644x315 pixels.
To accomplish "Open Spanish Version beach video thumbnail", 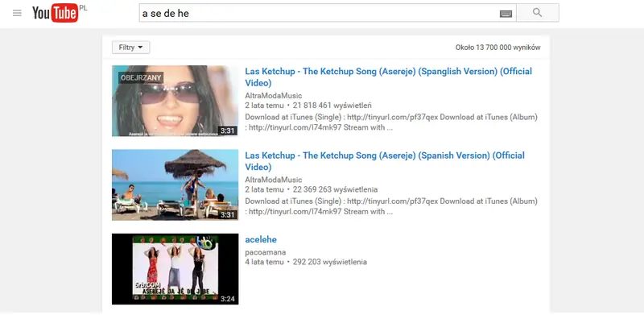I will [x=175, y=184].
